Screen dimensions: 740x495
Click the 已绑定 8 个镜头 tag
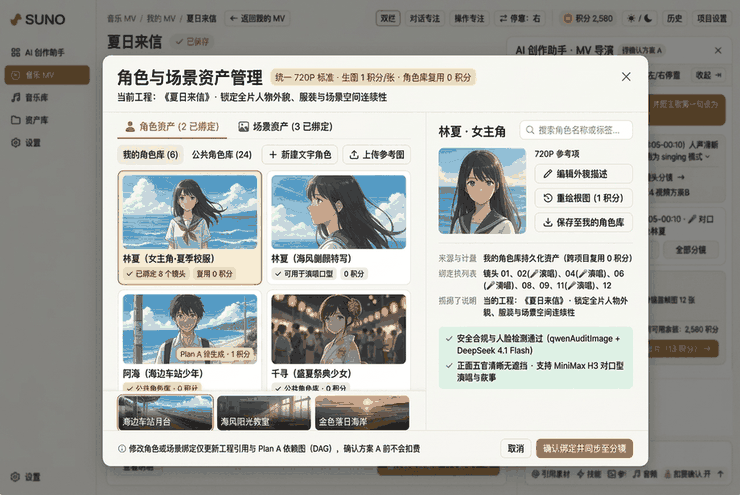point(156,273)
